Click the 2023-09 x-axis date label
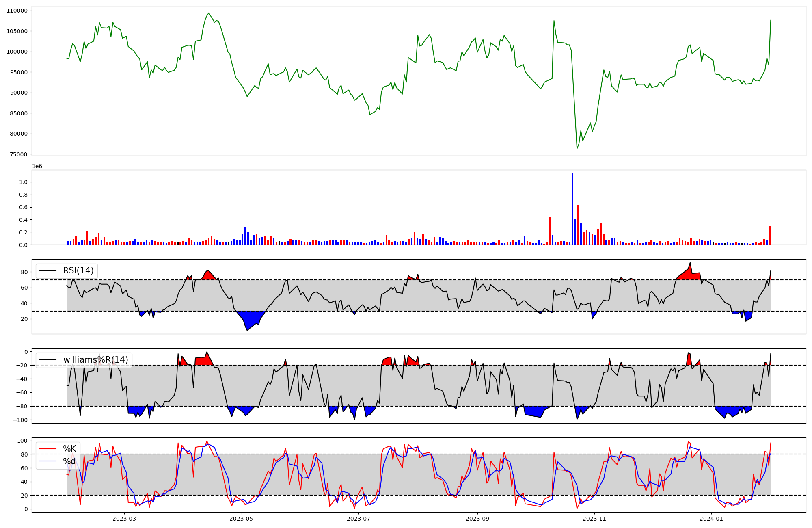 pyautogui.click(x=477, y=518)
